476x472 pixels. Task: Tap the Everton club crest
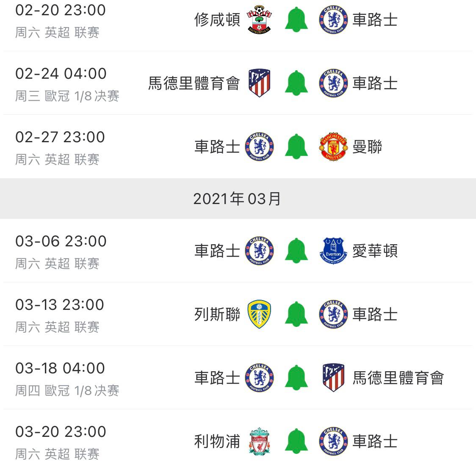(x=333, y=251)
